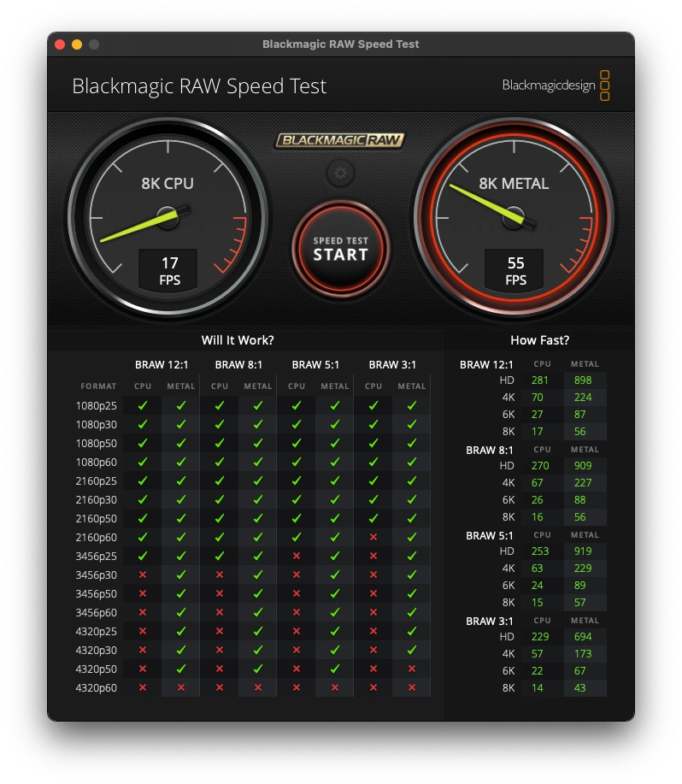The height and width of the screenshot is (784, 682).
Task: Click 3456p25 BRAW 8:1 CPU checkmark
Action: pos(220,556)
